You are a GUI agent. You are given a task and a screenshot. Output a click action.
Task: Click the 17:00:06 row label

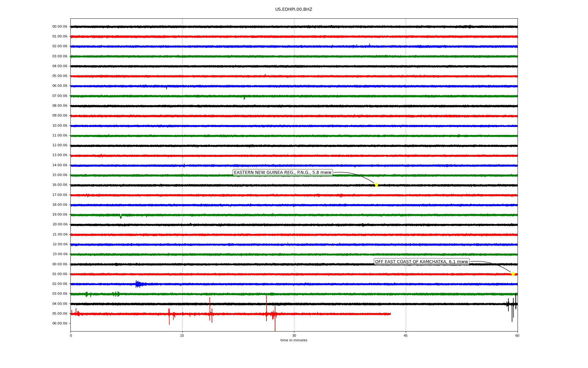click(60, 195)
